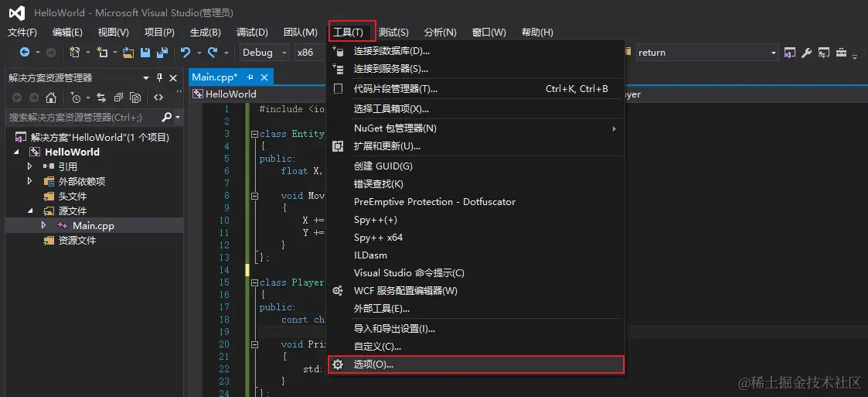
Task: Click sync with active document icon
Action: pyautogui.click(x=101, y=98)
